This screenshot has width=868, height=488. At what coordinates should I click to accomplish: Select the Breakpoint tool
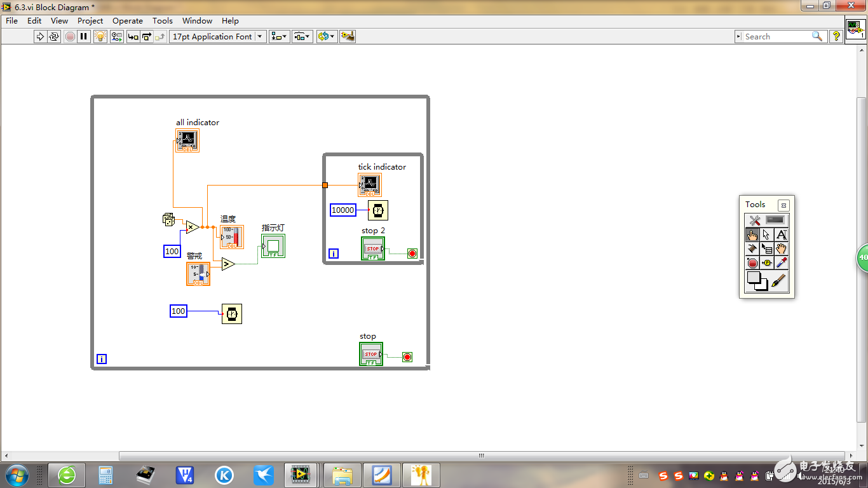752,263
